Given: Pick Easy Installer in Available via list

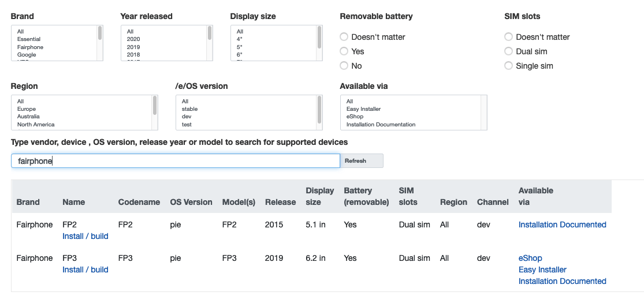Looking at the screenshot, I should coord(363,109).
